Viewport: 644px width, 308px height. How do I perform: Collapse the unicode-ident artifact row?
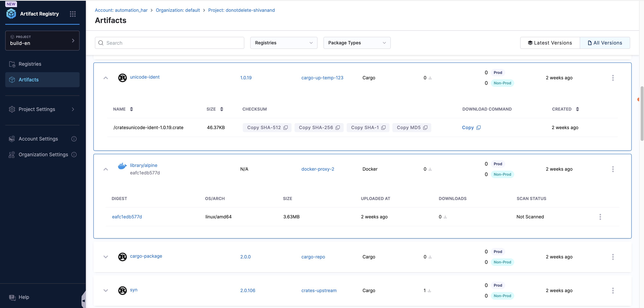point(106,78)
